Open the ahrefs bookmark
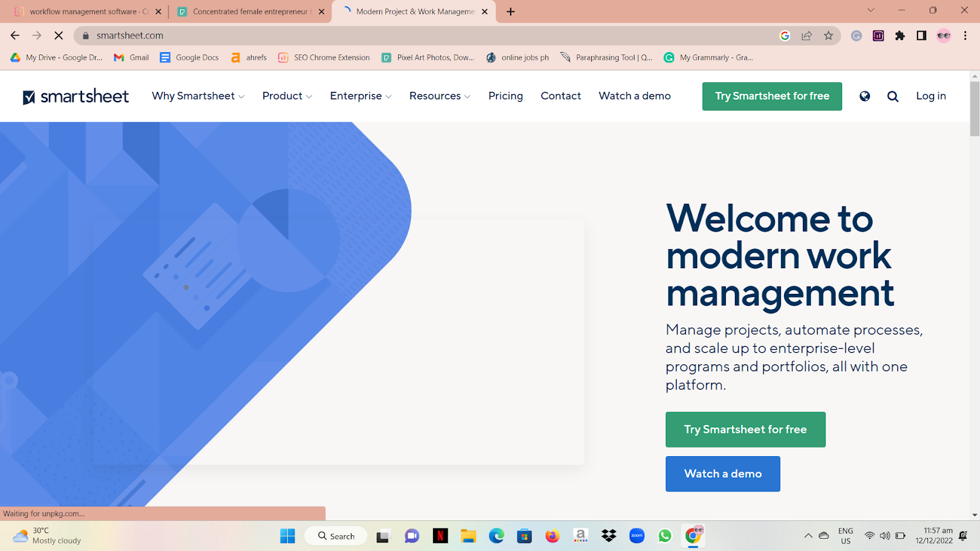Image resolution: width=980 pixels, height=551 pixels. (x=249, y=58)
